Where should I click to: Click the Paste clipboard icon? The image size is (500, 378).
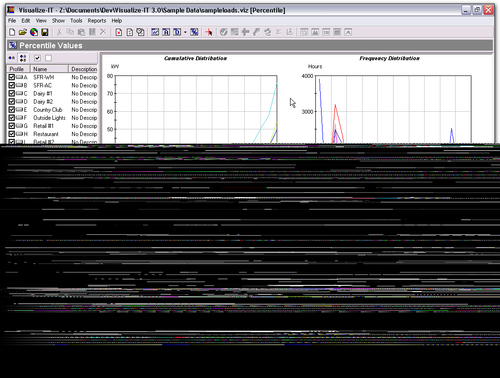[x=81, y=32]
